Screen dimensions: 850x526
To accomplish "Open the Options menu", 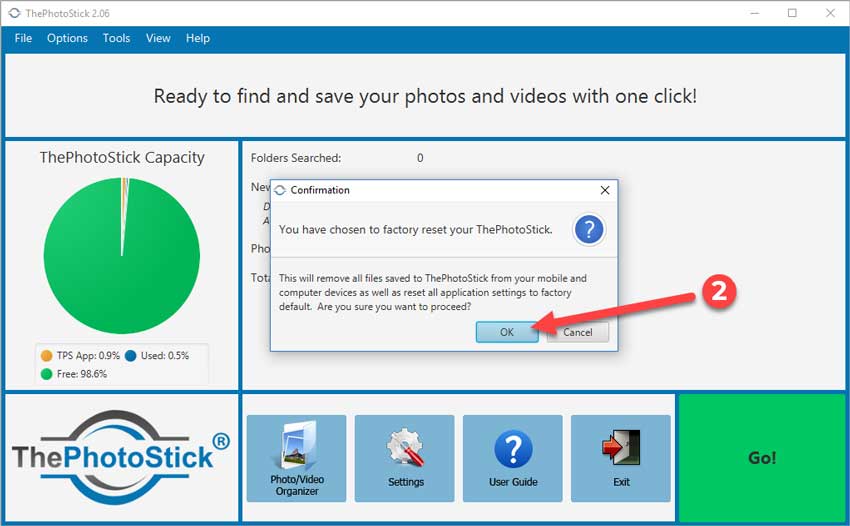I will click(x=67, y=39).
